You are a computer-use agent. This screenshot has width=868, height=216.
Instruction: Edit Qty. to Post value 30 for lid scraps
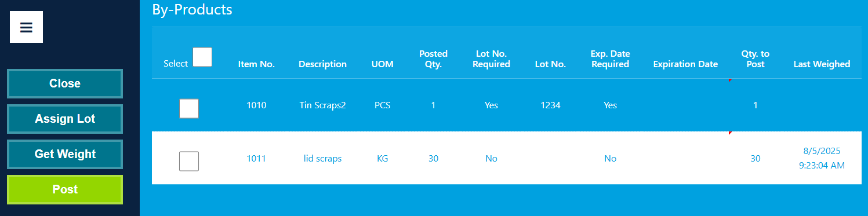756,158
